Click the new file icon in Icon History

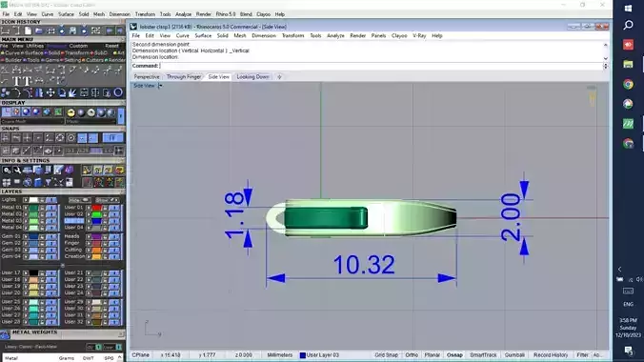coord(28,30)
